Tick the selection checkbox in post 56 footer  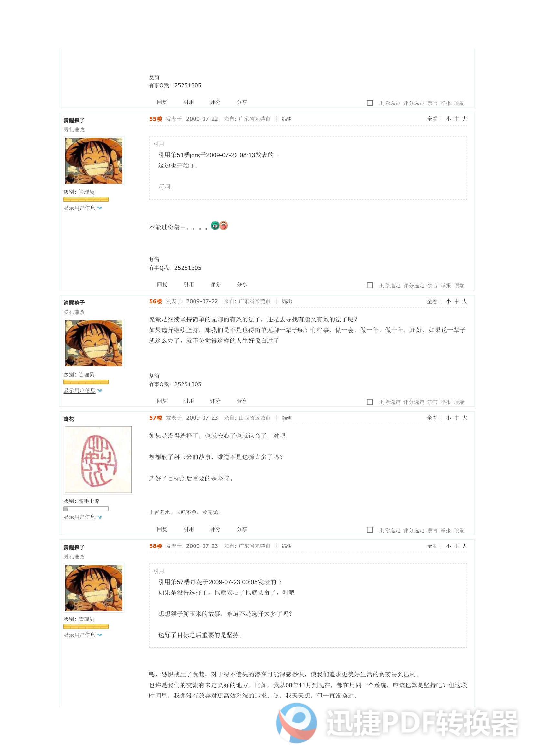370,402
